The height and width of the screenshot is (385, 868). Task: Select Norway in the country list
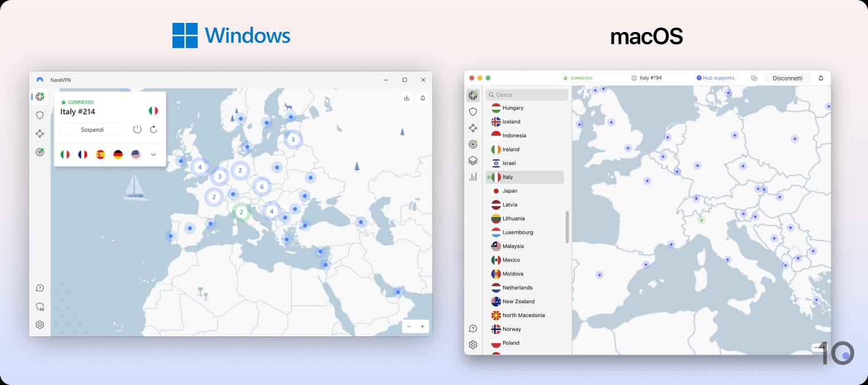[525, 329]
